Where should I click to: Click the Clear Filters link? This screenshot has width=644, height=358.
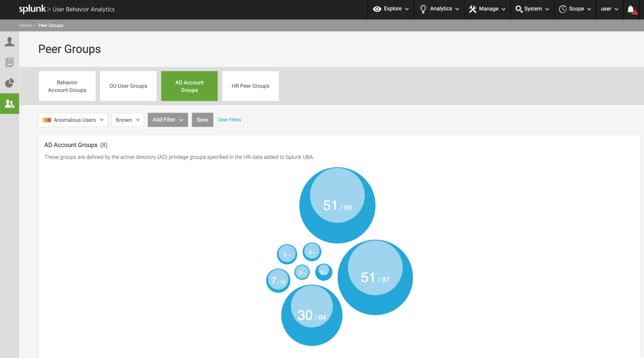pyautogui.click(x=229, y=120)
